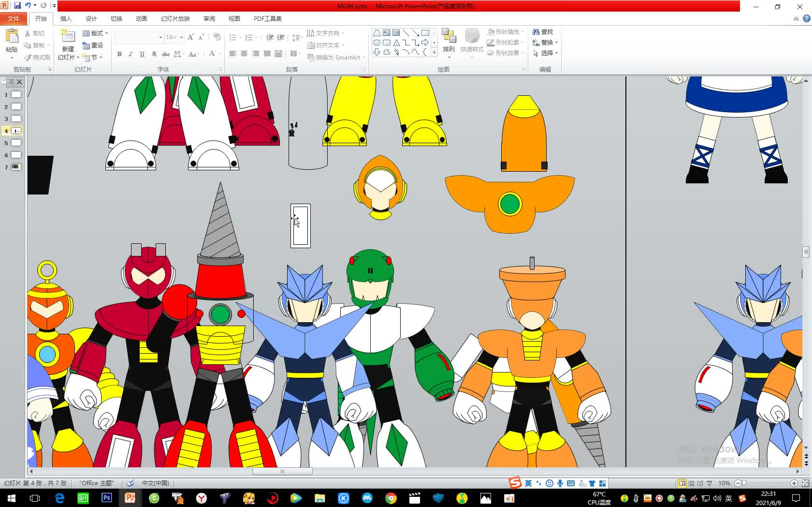The height and width of the screenshot is (507, 812).
Task: Open the 选择 Select dropdown
Action: click(x=545, y=53)
